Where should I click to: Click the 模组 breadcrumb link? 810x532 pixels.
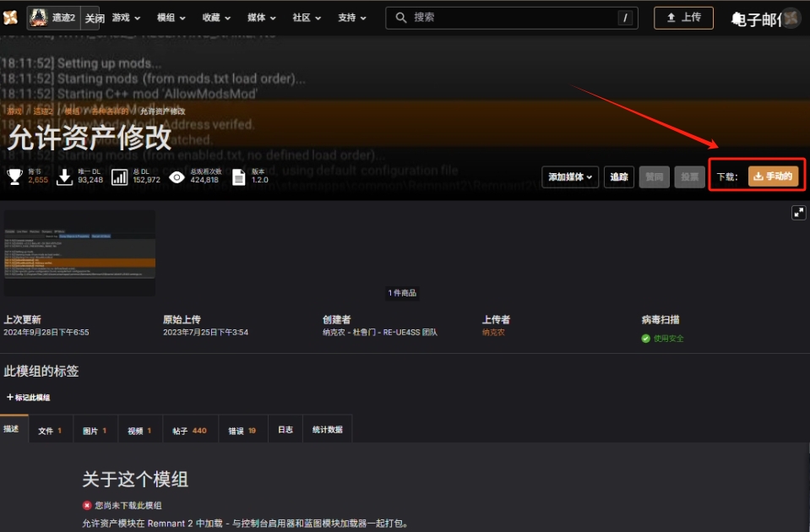(x=73, y=111)
